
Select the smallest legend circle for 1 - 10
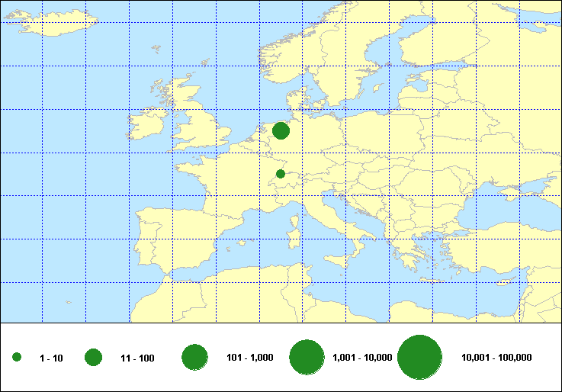17,358
